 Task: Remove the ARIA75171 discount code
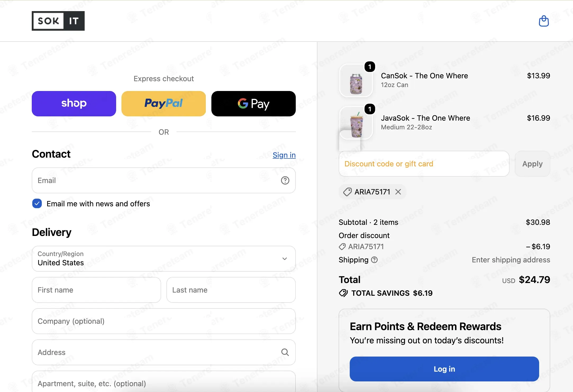[398, 192]
